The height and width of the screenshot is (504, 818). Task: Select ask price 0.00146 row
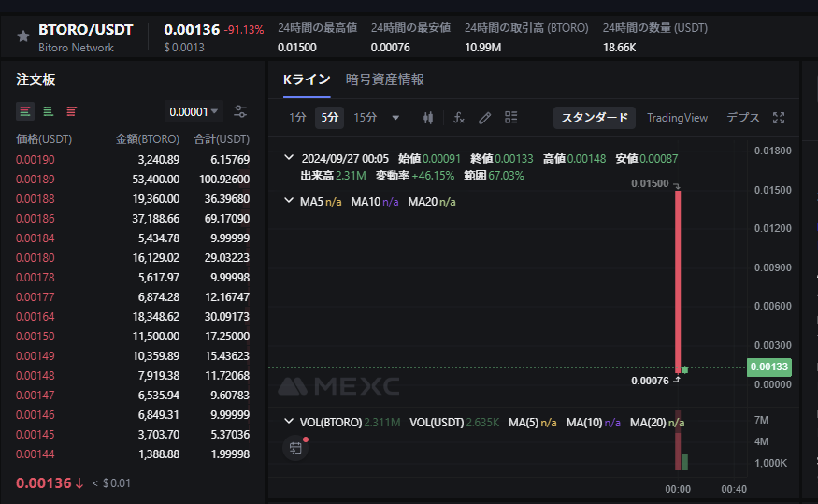coord(133,415)
